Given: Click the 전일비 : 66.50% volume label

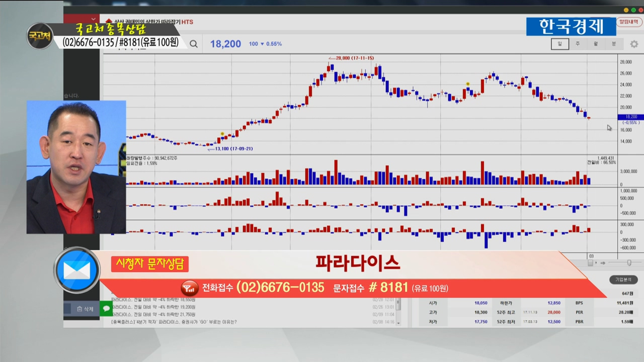Looking at the screenshot, I should pyautogui.click(x=601, y=162).
